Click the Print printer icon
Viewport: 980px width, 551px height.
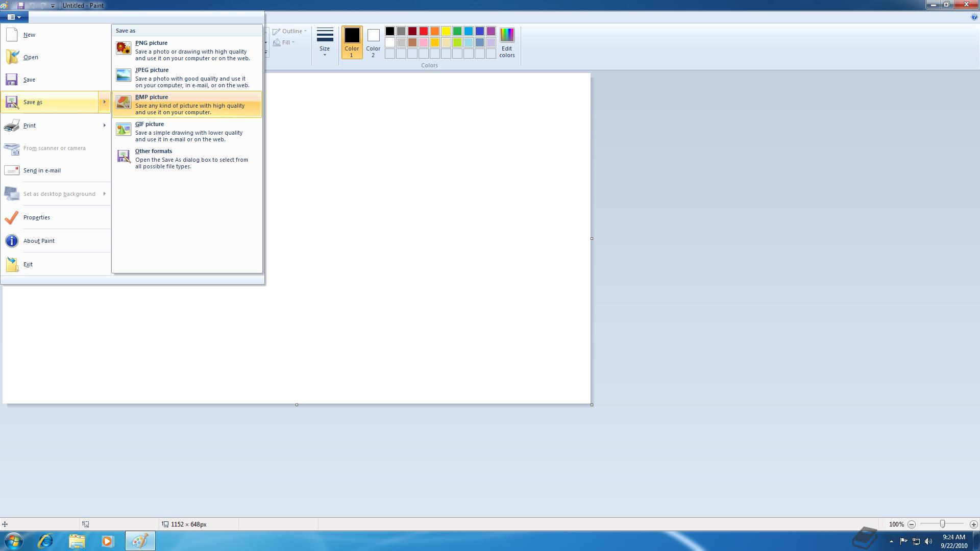[12, 126]
